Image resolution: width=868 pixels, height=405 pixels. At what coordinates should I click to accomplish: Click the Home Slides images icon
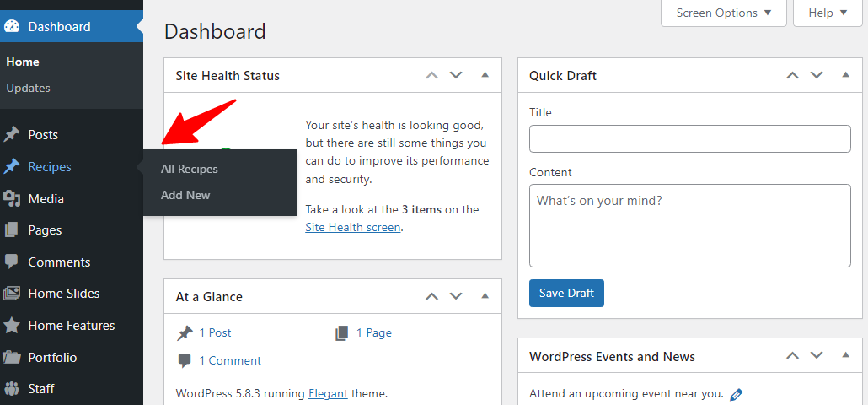pyautogui.click(x=12, y=293)
